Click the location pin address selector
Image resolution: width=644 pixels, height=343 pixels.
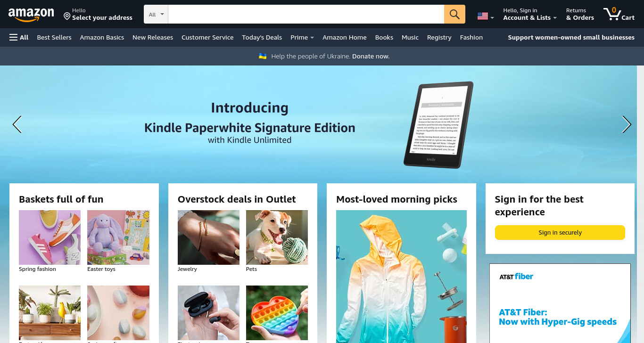pyautogui.click(x=98, y=14)
